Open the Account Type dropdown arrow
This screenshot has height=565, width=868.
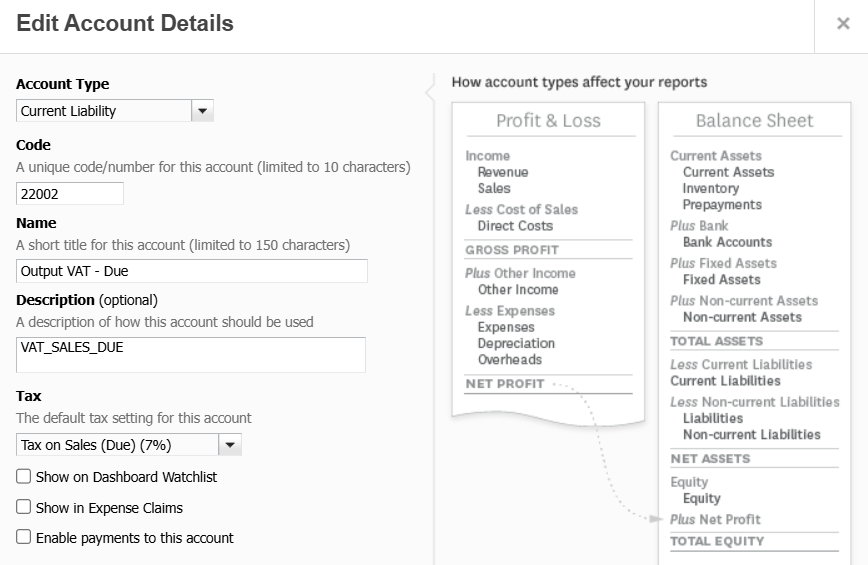tap(203, 111)
